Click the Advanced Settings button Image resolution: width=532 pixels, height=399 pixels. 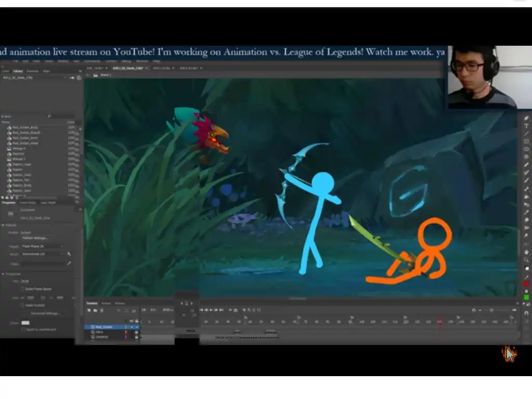45,313
